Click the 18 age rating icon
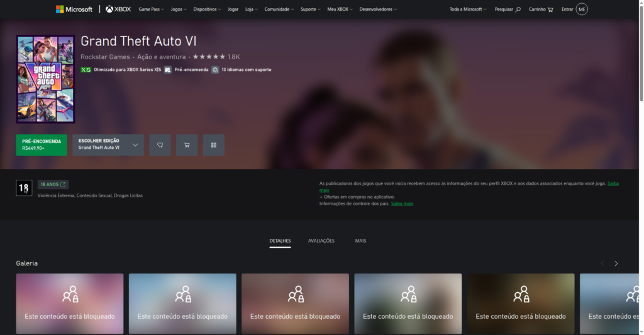 24,188
